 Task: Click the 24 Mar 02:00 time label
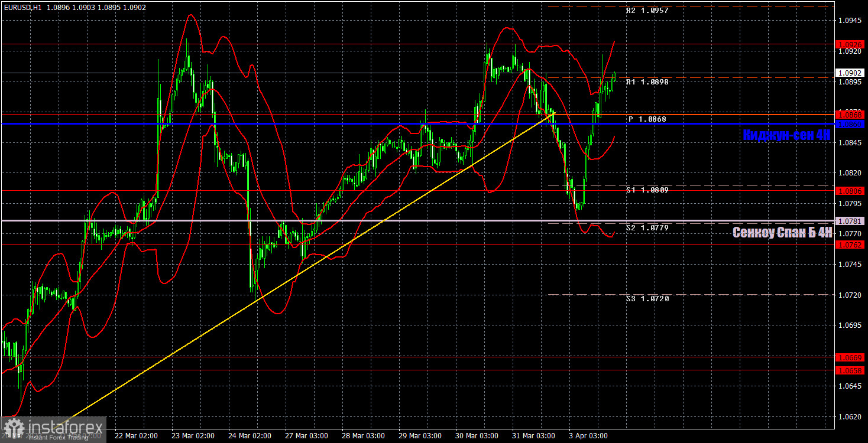[250, 436]
